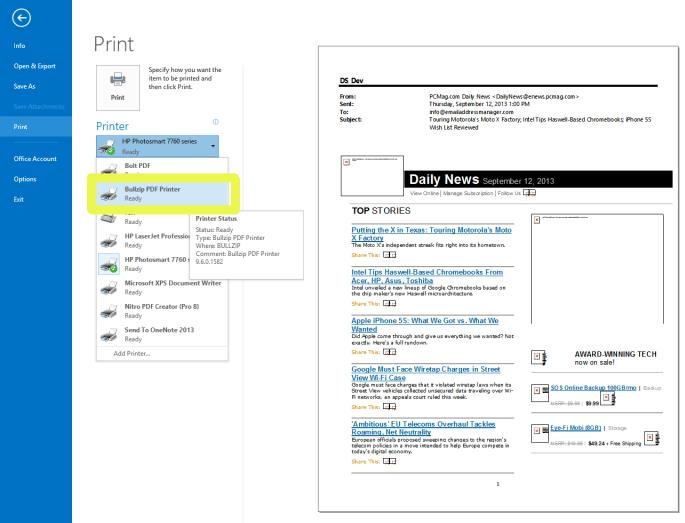Image resolution: width=685 pixels, height=523 pixels.
Task: Click the Daily News banner heading
Action: (x=444, y=180)
